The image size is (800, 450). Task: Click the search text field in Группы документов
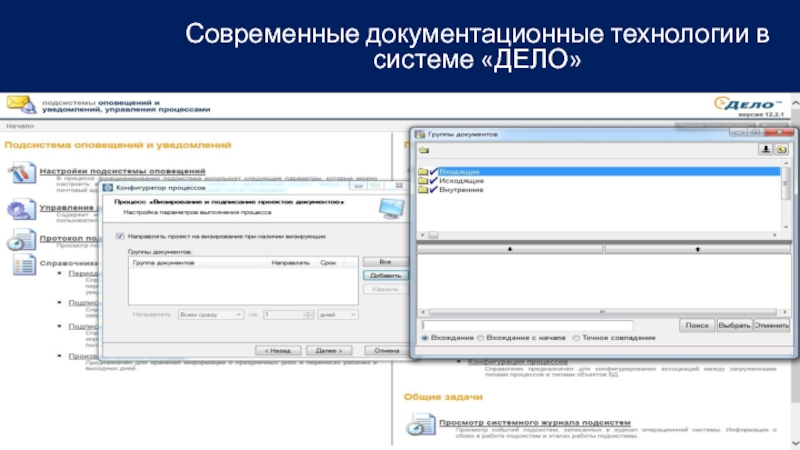pyautogui.click(x=527, y=326)
